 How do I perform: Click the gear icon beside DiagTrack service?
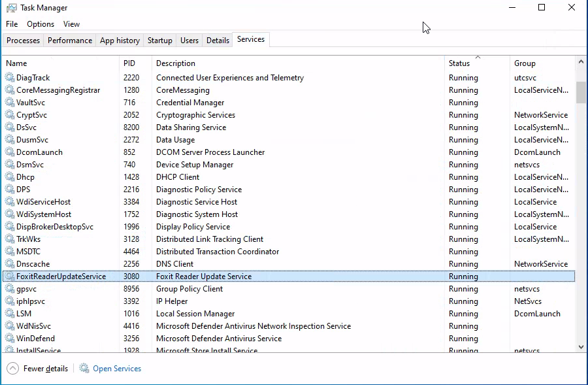click(x=10, y=78)
